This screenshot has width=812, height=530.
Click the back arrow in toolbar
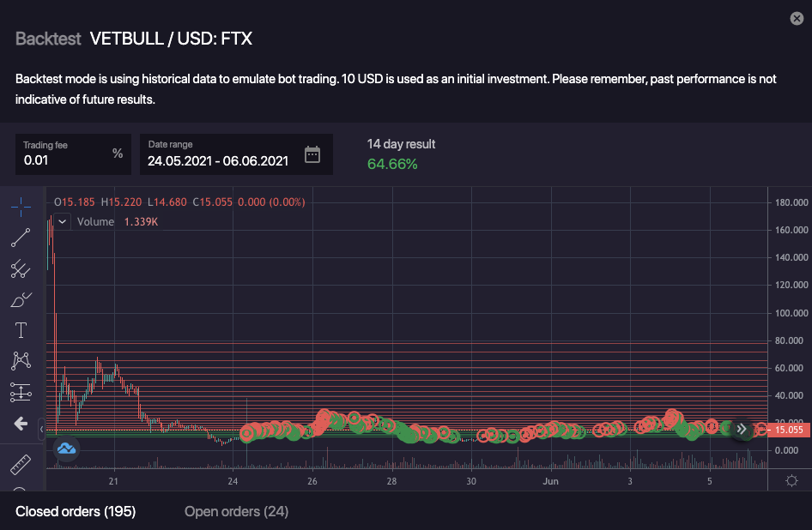pos(21,424)
